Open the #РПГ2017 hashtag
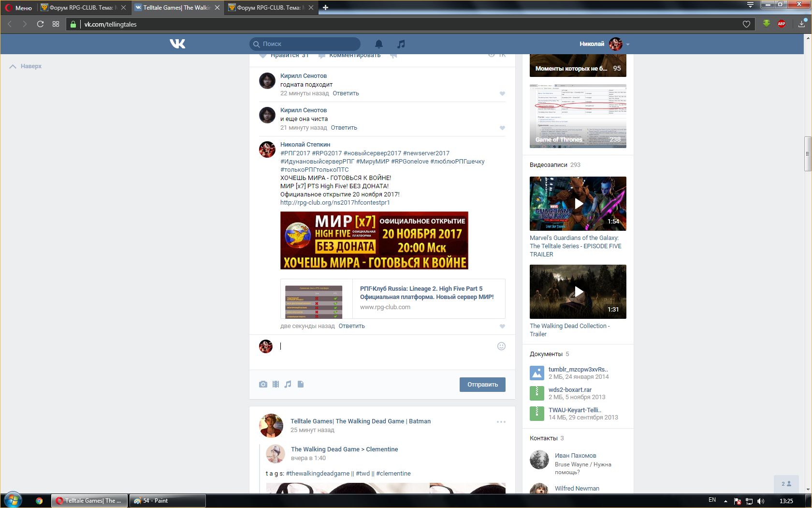The width and height of the screenshot is (812, 508). (295, 153)
